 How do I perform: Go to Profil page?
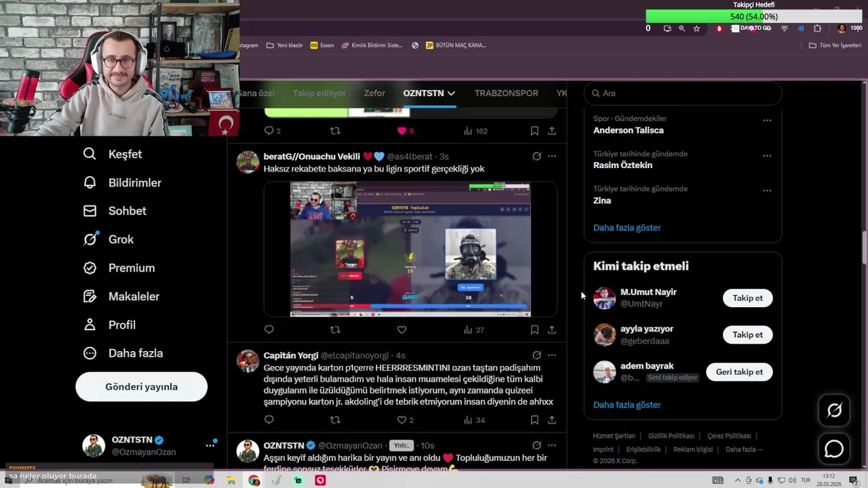(x=109, y=325)
